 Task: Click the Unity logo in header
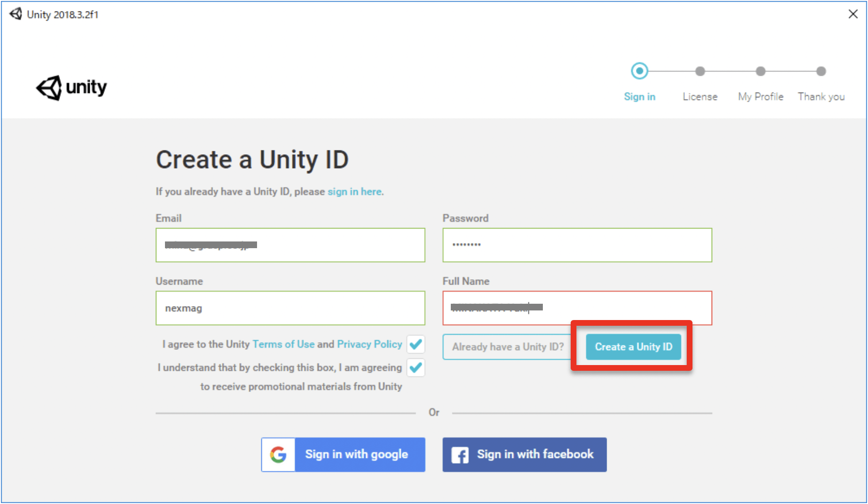tap(71, 88)
